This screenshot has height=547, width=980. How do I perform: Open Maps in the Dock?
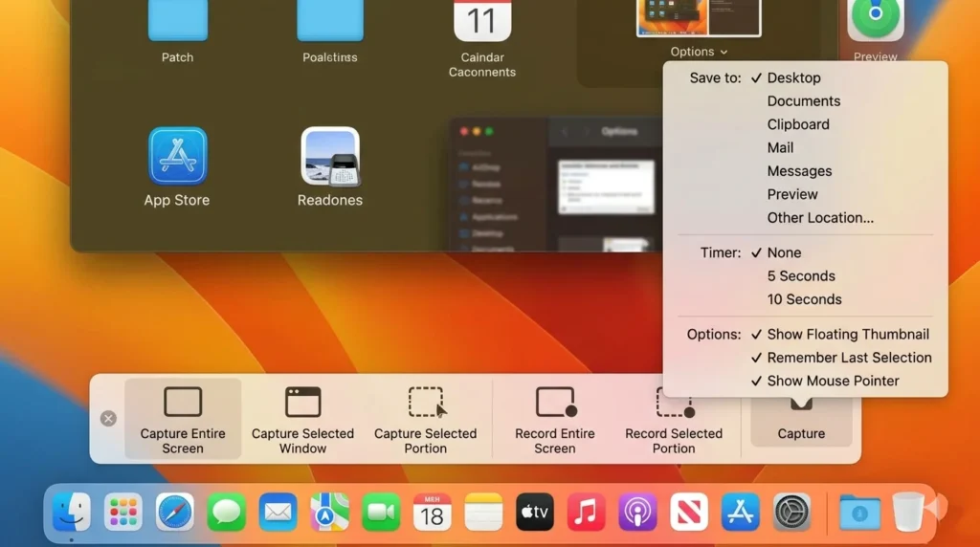pyautogui.click(x=329, y=512)
